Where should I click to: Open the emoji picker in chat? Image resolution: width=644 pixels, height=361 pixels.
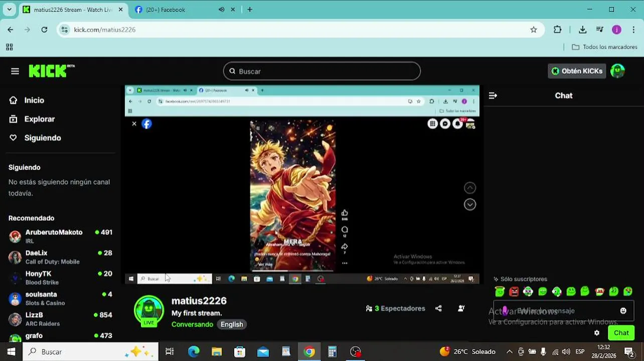pos(623,311)
